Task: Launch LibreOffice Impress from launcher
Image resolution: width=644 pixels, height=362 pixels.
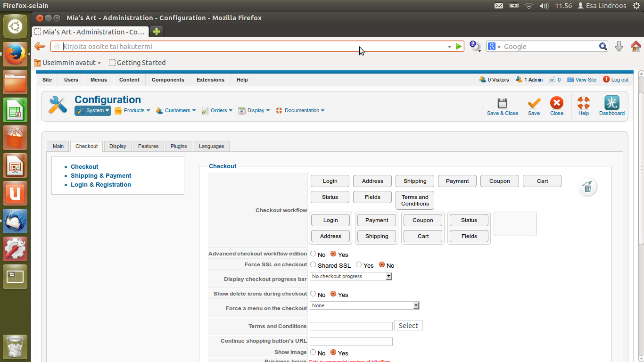Action: [15, 165]
